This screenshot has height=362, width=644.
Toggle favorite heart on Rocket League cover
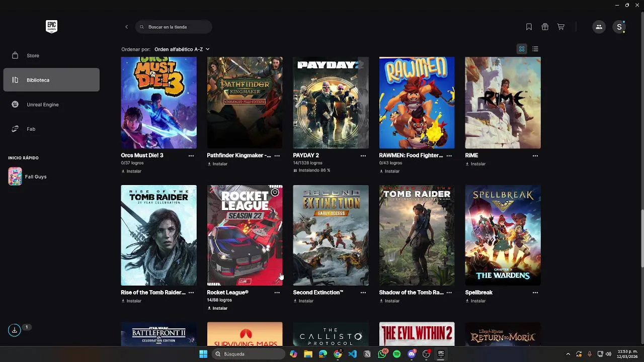pos(275,193)
